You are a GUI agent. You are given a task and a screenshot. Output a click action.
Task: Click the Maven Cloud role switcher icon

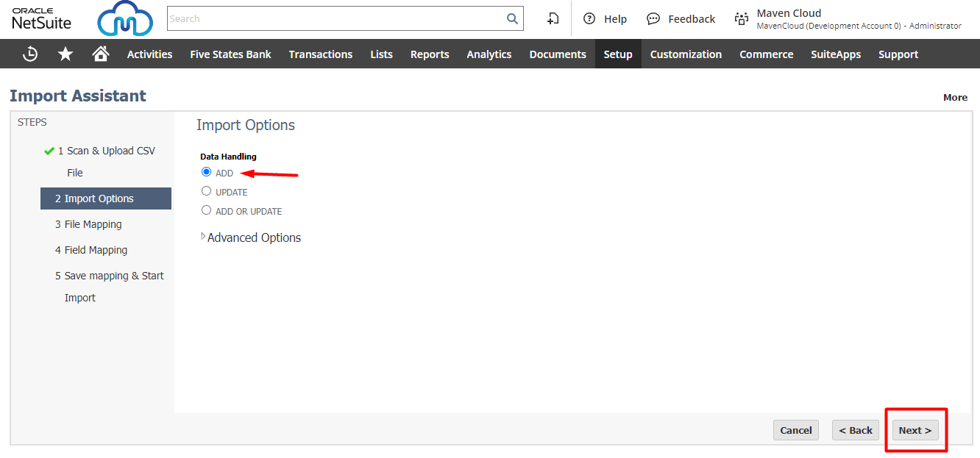click(742, 19)
